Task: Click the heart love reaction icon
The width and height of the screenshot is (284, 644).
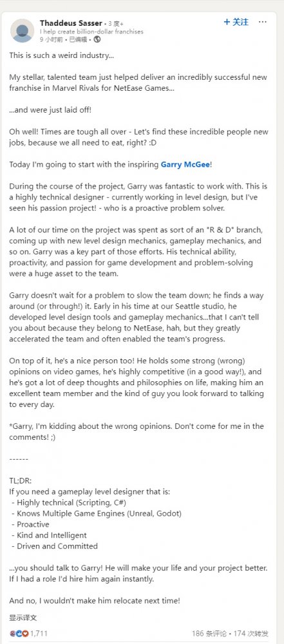Action: pos(26,633)
